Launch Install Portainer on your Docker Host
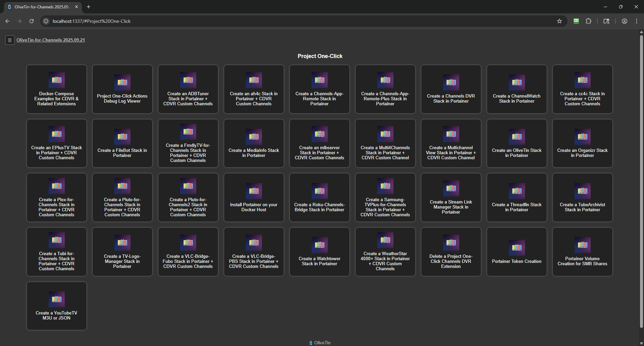The height and width of the screenshot is (346, 644). 254,197
